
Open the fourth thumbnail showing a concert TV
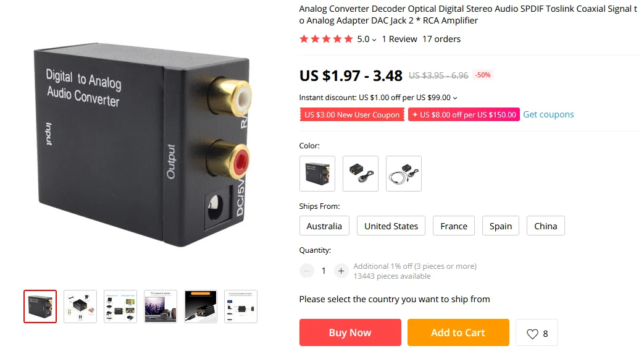pos(160,307)
